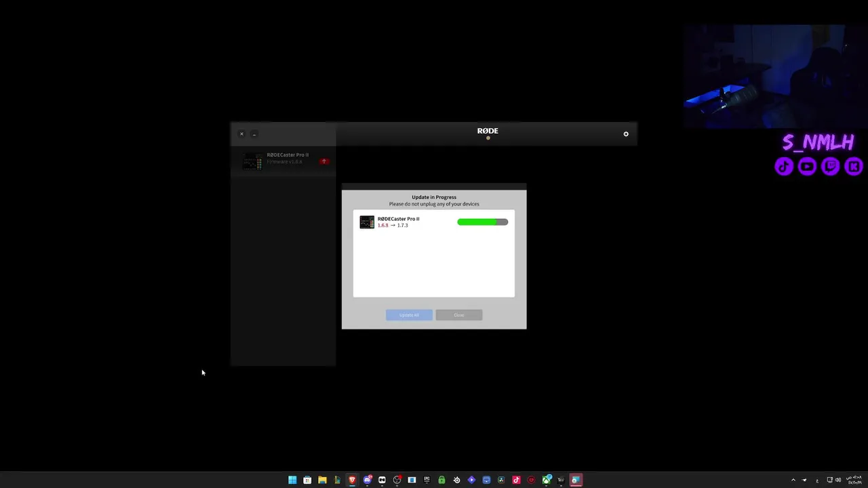Screen dimensions: 868x488
Task: Open Microsoft Store from the taskbar
Action: point(307,480)
